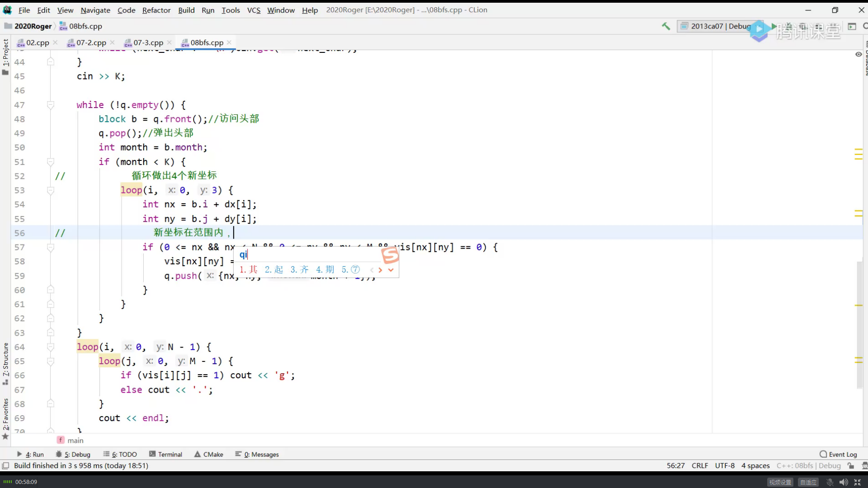The image size is (868, 488).
Task: Click the Run with terminal window icon
Action: click(x=852, y=26)
